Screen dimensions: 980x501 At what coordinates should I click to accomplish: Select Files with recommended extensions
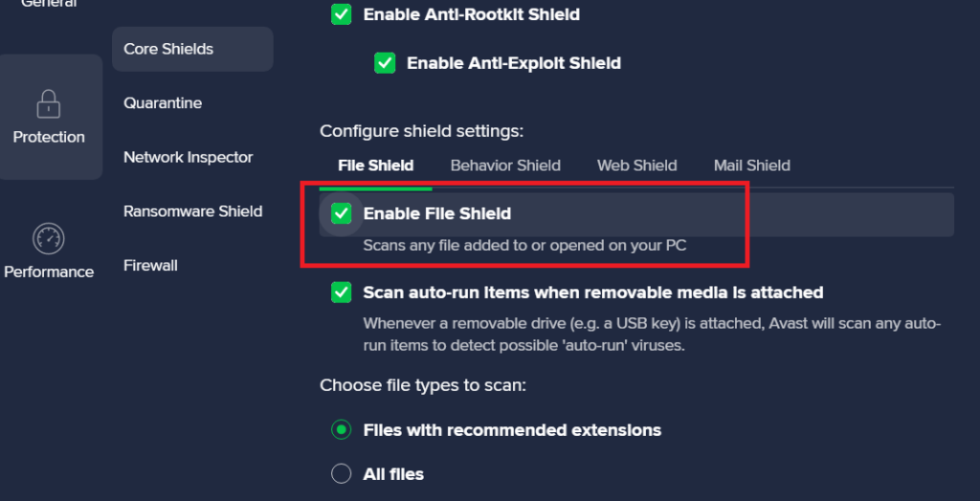pos(341,430)
